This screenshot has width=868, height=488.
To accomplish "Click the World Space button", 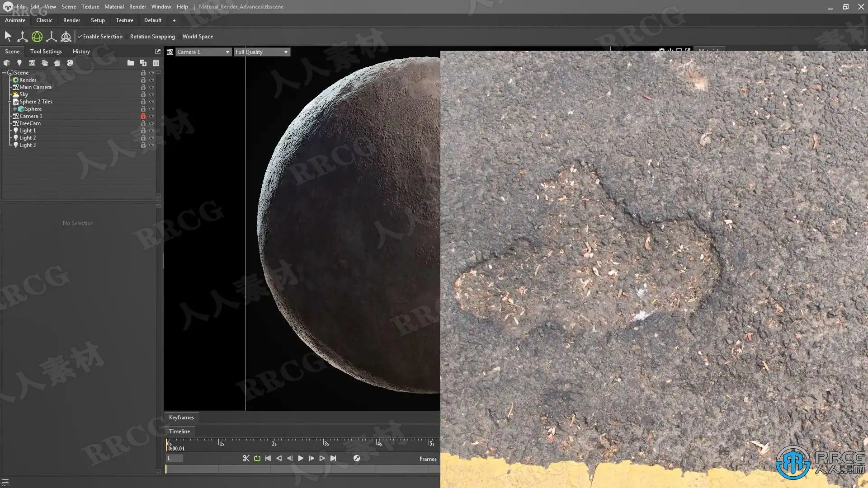I will tap(198, 37).
